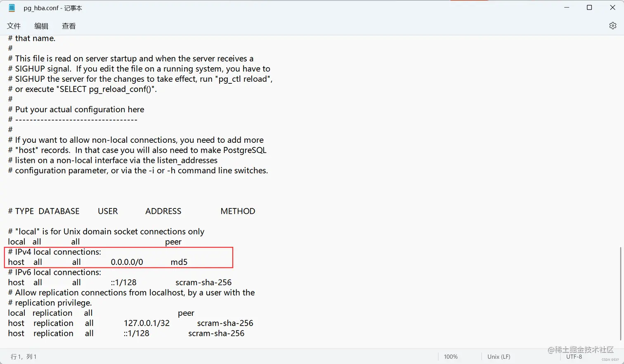This screenshot has width=624, height=364.
Task: Click 'peer' on local replication line
Action: (186, 313)
